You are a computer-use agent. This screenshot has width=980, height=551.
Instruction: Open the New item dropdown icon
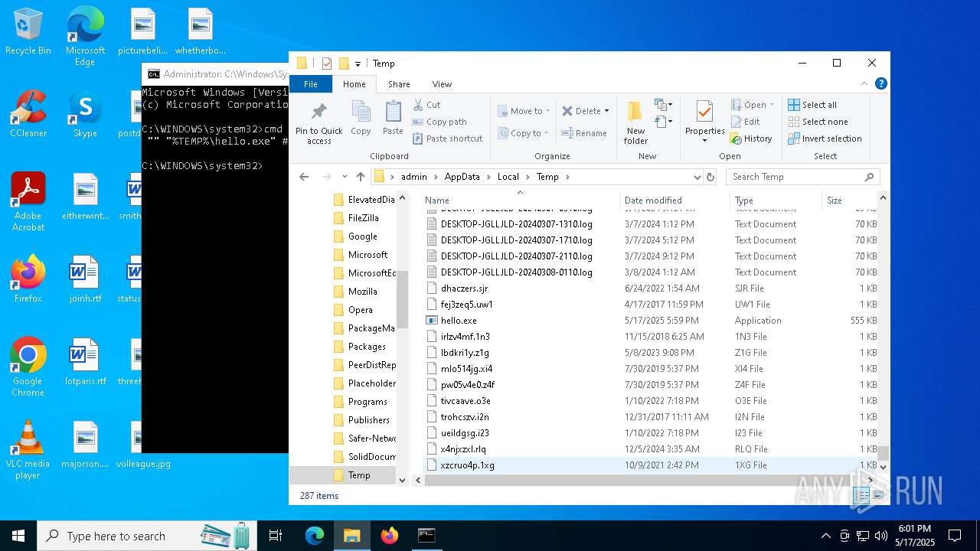tap(663, 105)
